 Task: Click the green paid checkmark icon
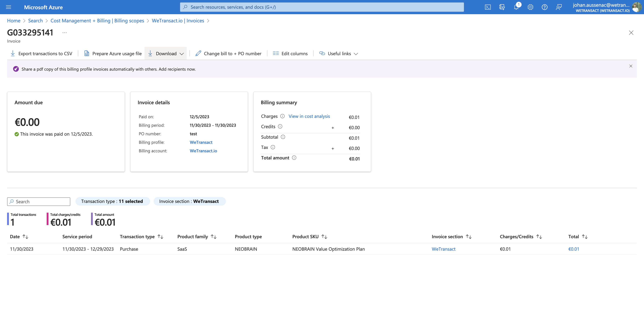[x=16, y=134]
